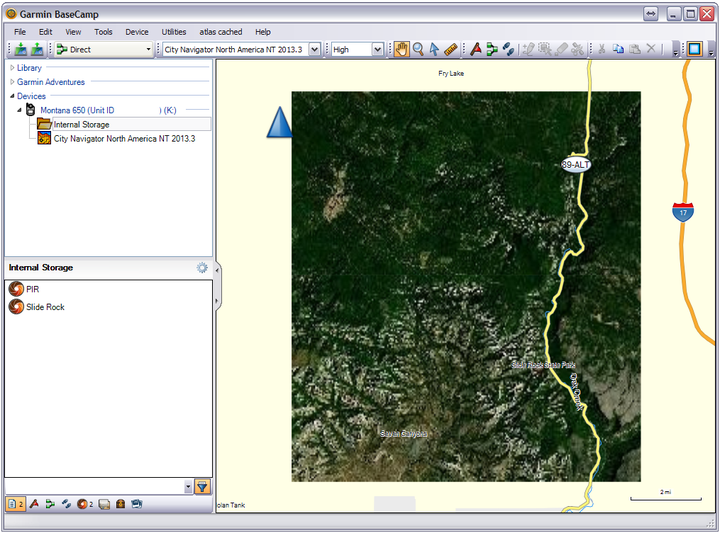Click the Cut icon in toolbar

(x=602, y=49)
